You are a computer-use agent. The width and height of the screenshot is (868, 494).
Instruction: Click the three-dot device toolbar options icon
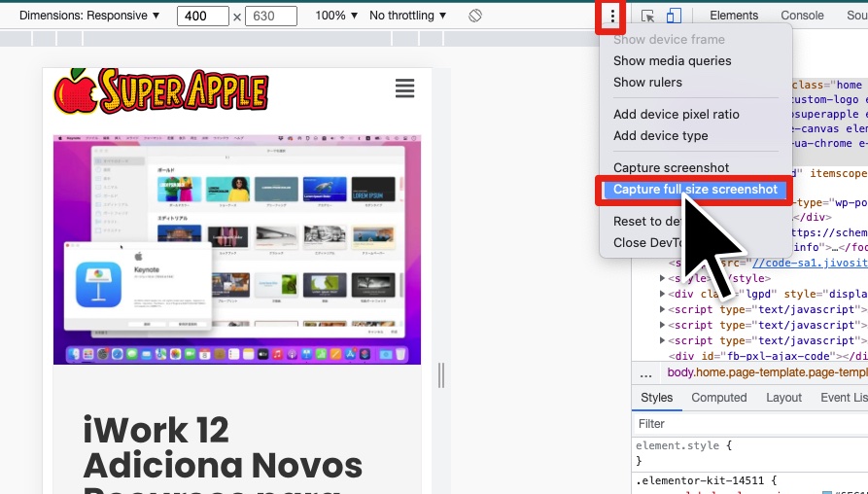pyautogui.click(x=611, y=17)
